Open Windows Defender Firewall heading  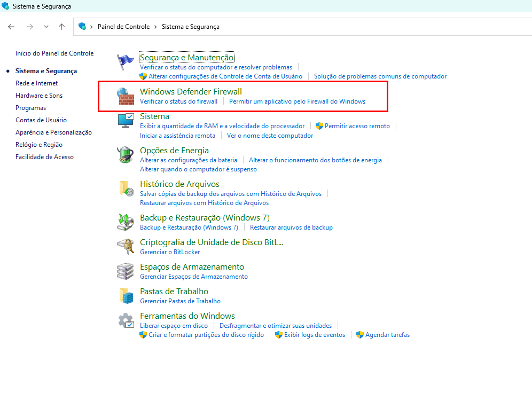pos(191,92)
